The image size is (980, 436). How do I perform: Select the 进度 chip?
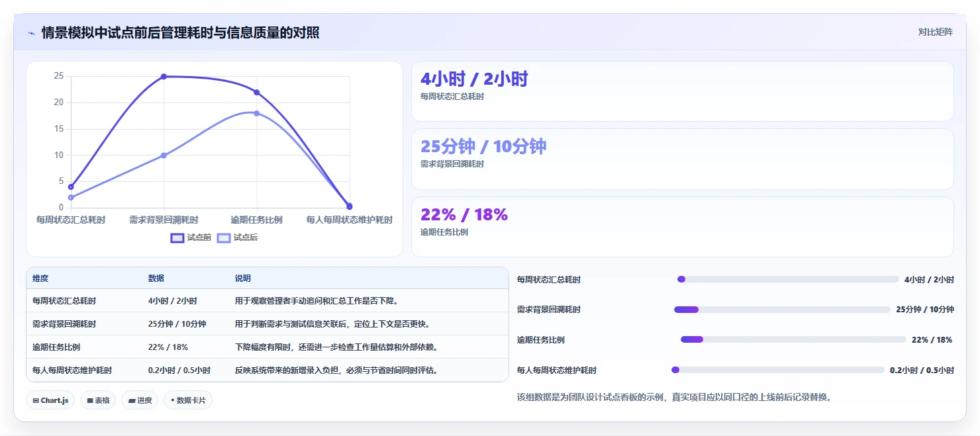140,400
